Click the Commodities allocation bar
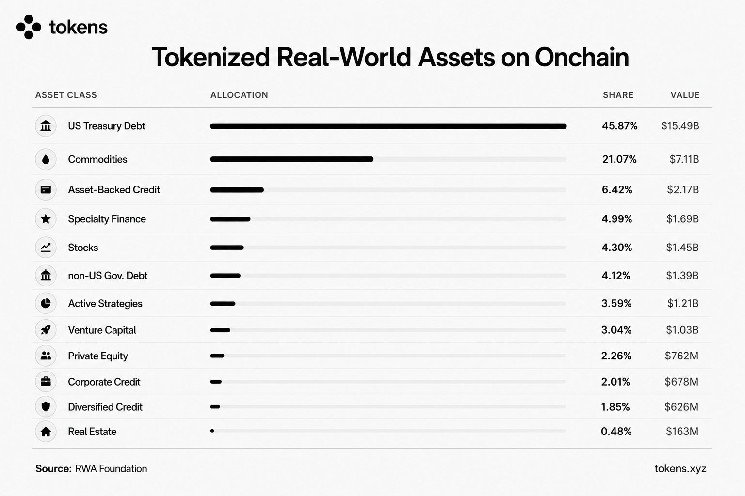 pyautogui.click(x=291, y=159)
